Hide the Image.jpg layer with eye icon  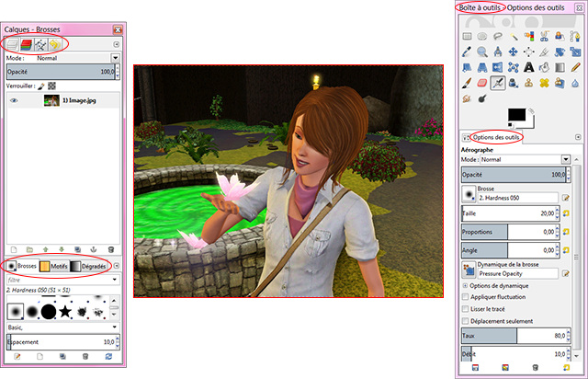(x=14, y=100)
